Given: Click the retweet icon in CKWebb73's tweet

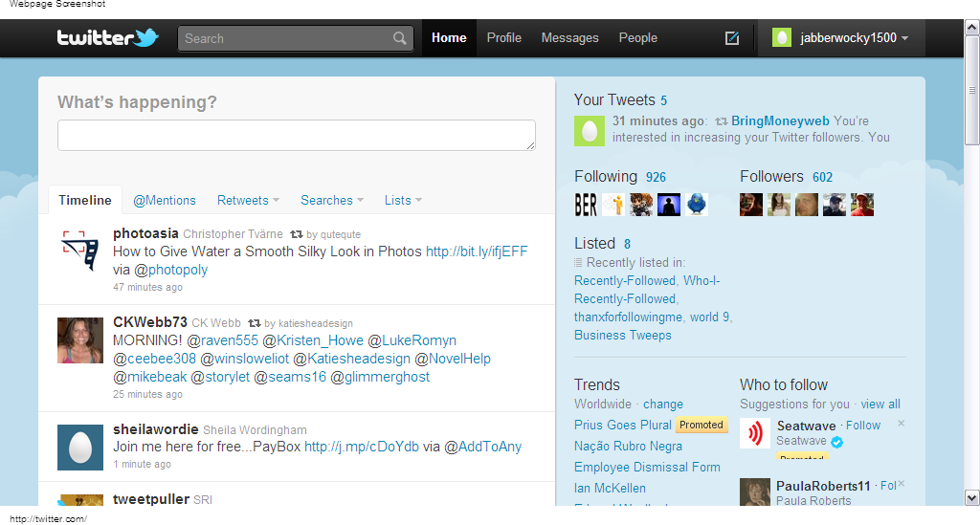Looking at the screenshot, I should click(255, 323).
